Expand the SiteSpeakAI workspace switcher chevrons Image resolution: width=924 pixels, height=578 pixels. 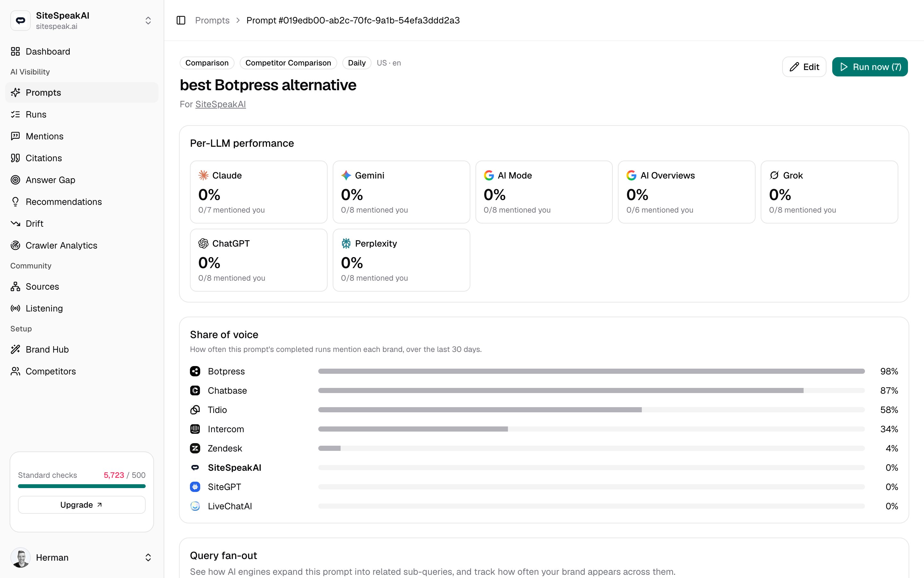(148, 20)
